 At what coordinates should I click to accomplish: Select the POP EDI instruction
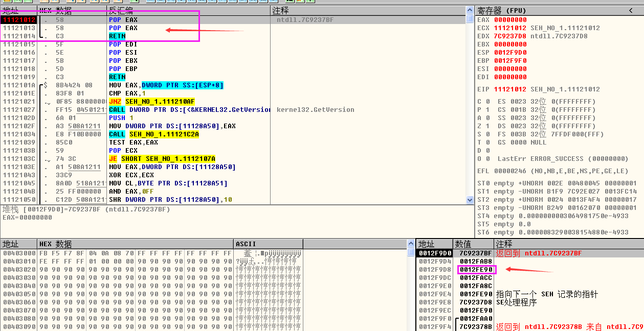point(123,44)
